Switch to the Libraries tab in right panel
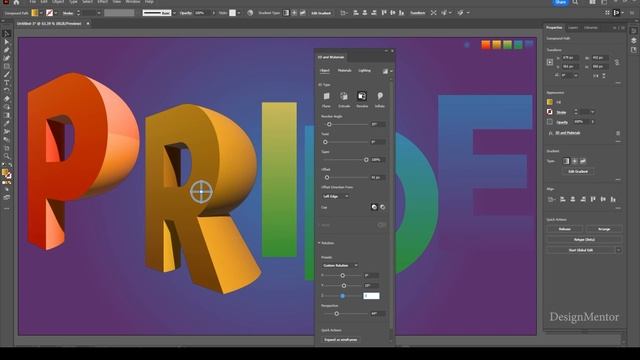640x360 pixels. point(591,28)
